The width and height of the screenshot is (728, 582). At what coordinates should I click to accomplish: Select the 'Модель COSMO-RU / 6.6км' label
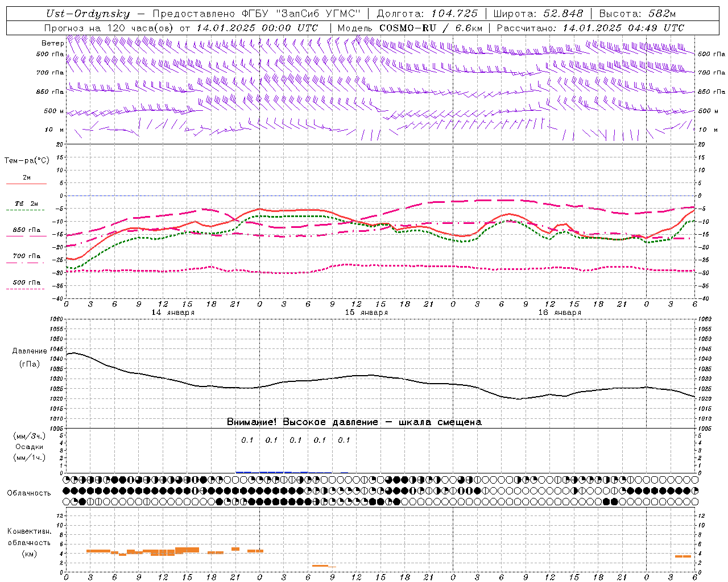[410, 28]
